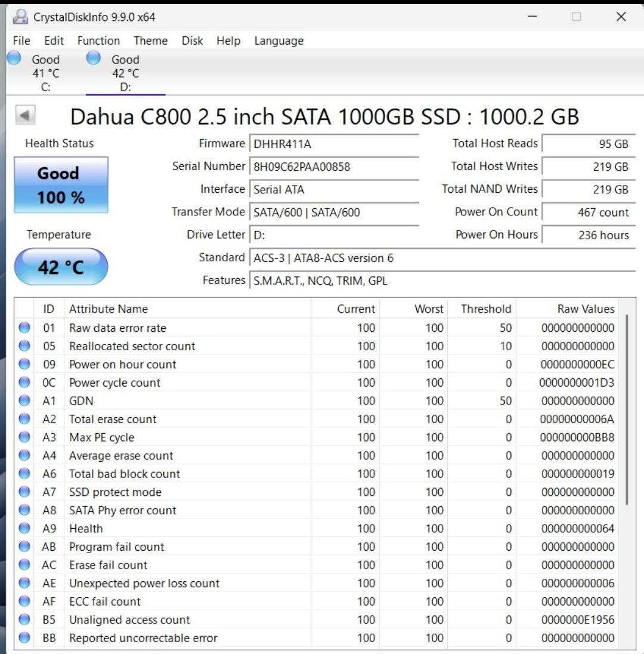Click status orb of SSD protect mode
The image size is (644, 654).
[24, 492]
